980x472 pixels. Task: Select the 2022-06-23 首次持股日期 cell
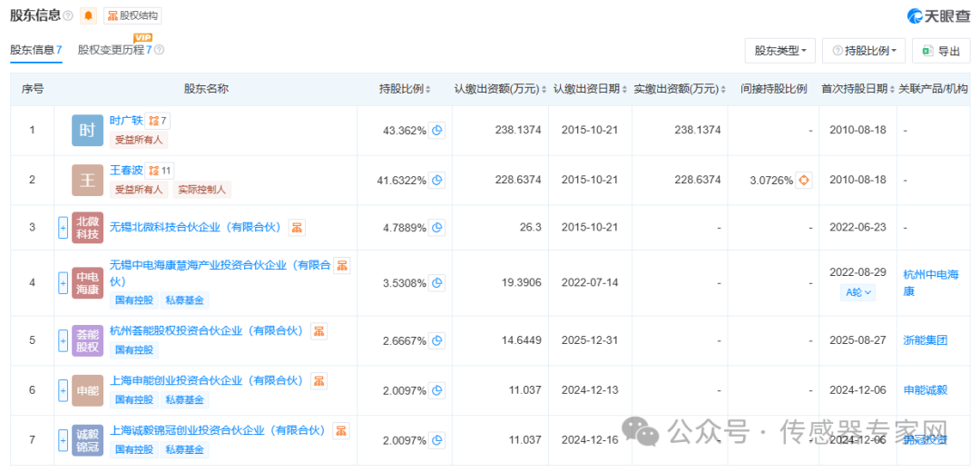tap(857, 228)
